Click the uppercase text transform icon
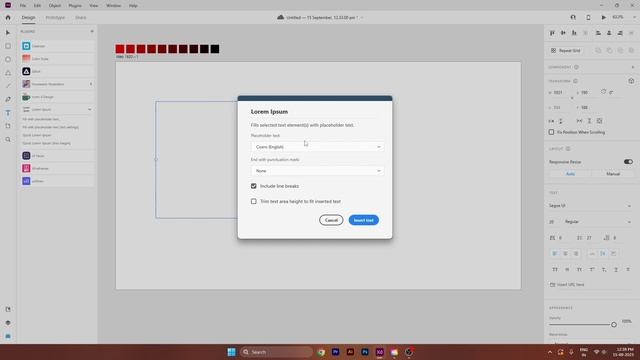This screenshot has width=640, height=360. [555, 269]
